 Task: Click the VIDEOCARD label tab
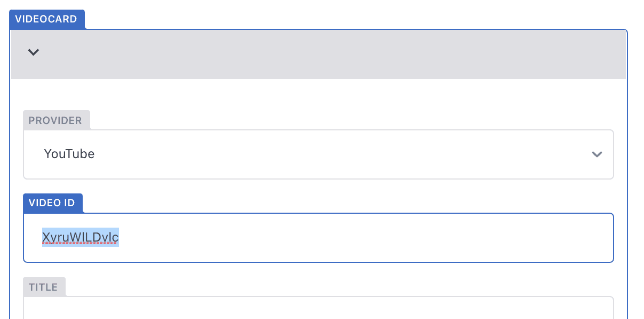(x=46, y=19)
